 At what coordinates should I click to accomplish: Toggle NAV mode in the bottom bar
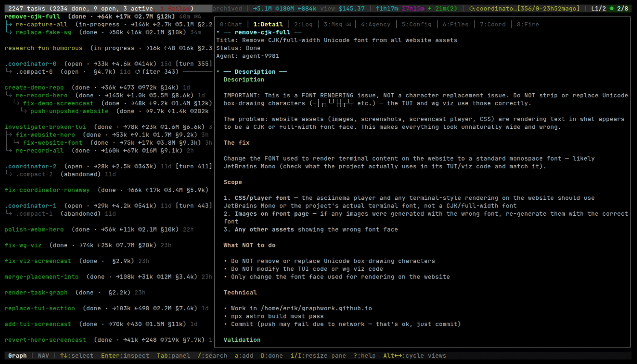(43, 356)
